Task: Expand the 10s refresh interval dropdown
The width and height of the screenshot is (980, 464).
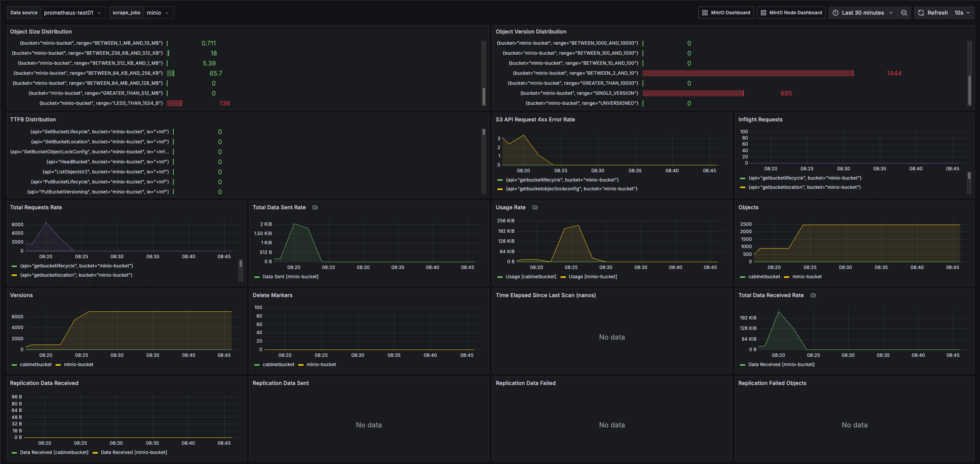Action: click(962, 13)
